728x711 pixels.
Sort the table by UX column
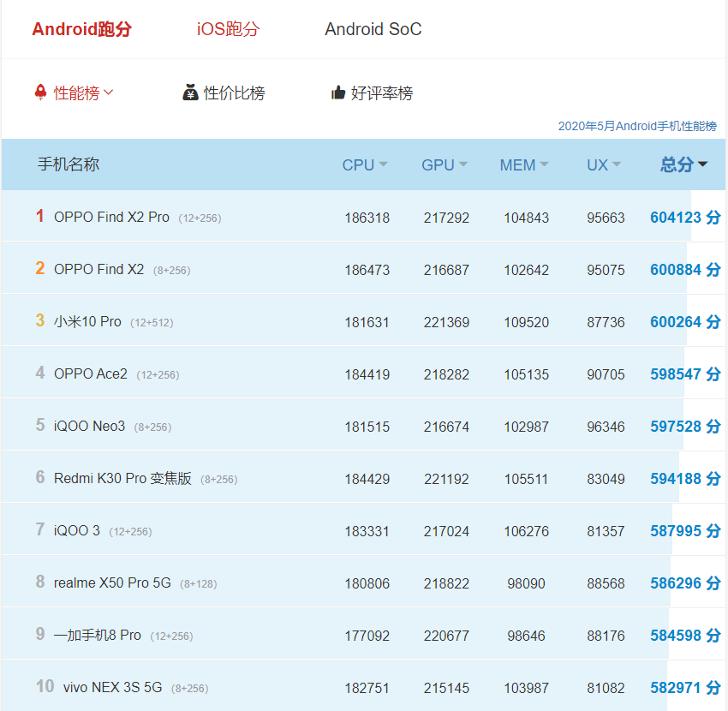pyautogui.click(x=604, y=164)
